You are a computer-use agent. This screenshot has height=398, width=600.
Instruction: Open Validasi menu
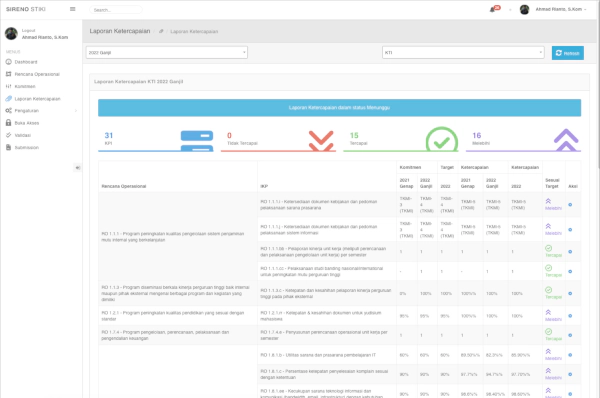click(x=23, y=135)
